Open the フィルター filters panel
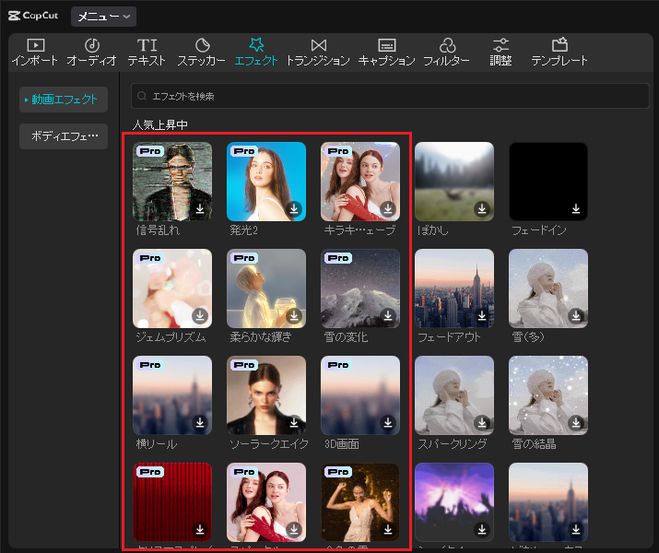Screen dimensions: 659x553 tap(446, 52)
